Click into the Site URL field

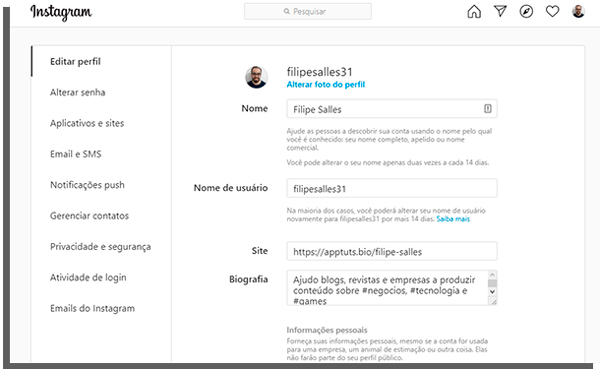tap(392, 251)
